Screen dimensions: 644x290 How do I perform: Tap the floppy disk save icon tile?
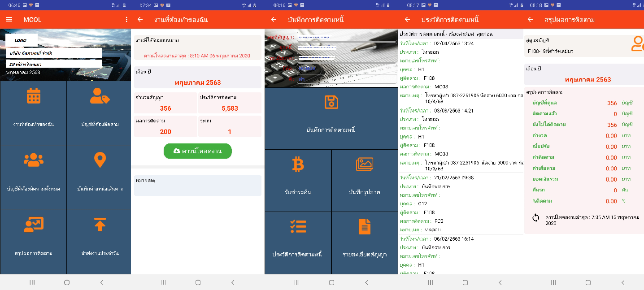331,102
